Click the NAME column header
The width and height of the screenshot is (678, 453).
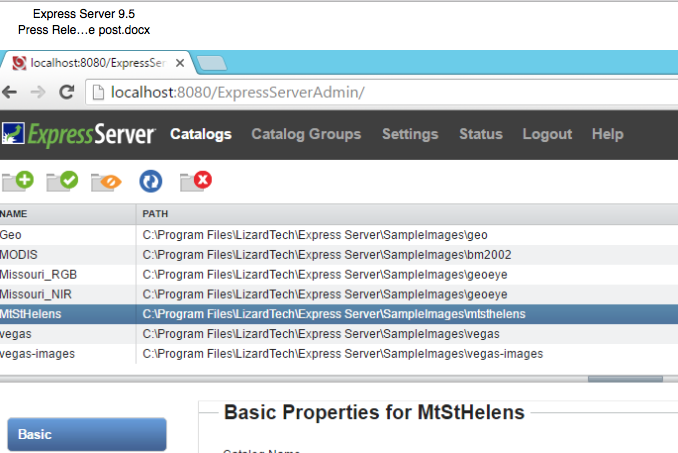67,214
